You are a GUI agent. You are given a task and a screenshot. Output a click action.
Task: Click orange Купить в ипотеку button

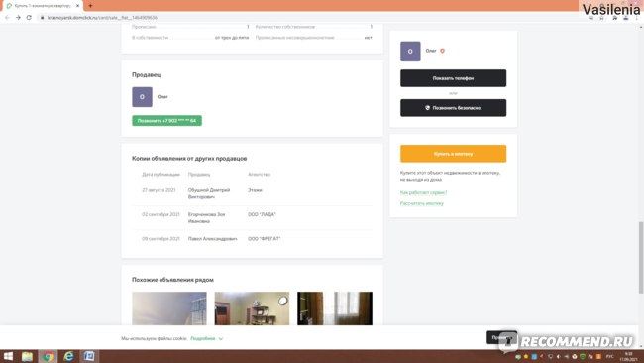click(x=453, y=154)
